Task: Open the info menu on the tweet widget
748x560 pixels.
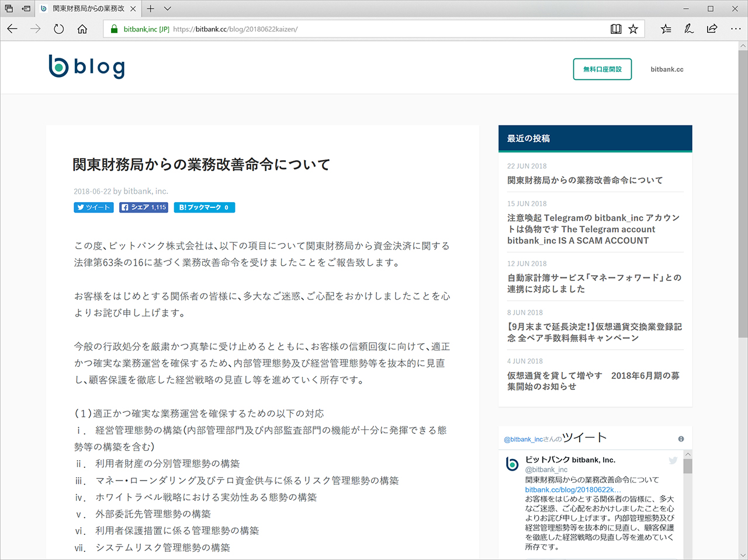Action: coord(680,438)
